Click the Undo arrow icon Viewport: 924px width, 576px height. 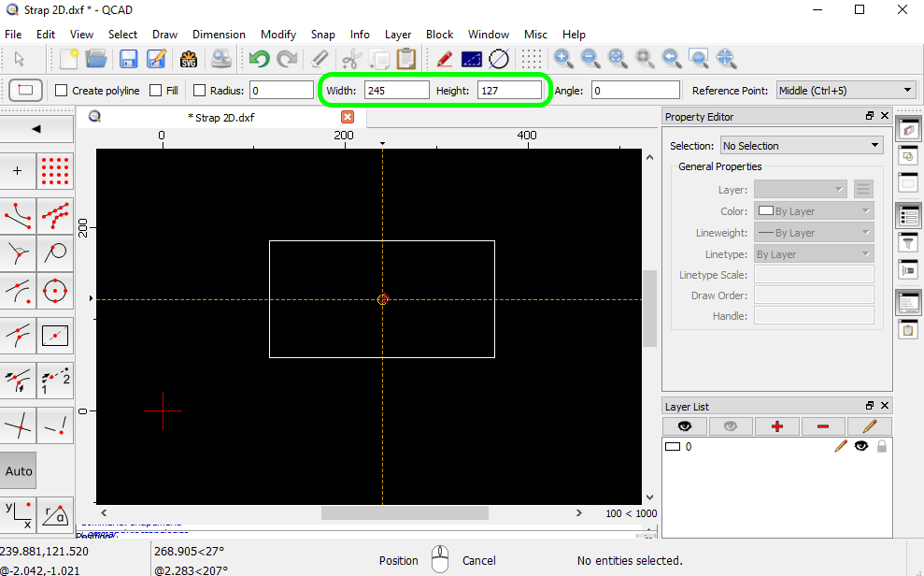click(x=259, y=59)
